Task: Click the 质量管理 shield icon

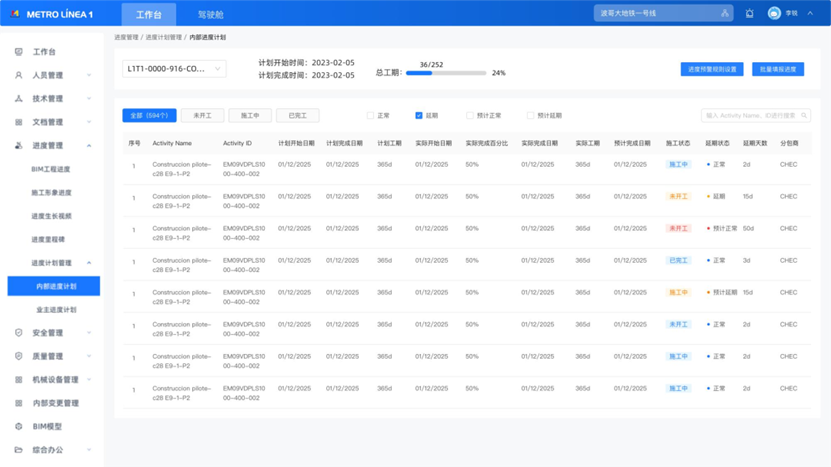Action: point(19,356)
